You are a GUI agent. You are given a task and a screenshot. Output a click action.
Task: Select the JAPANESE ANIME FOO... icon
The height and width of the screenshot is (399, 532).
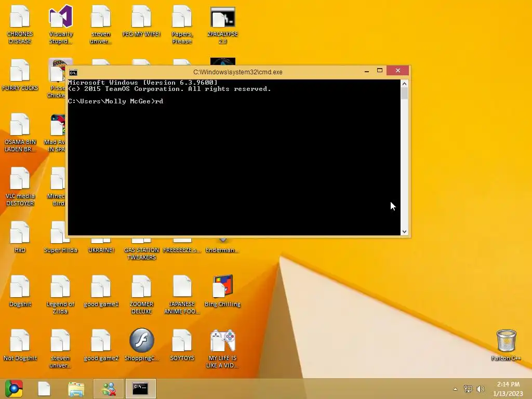tap(182, 295)
